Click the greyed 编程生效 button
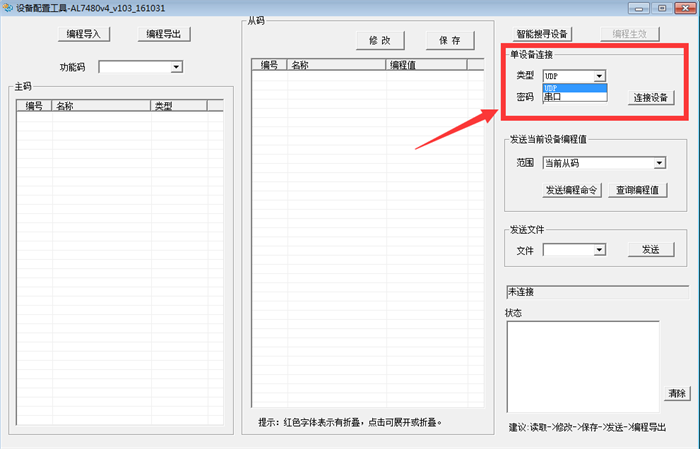This screenshot has width=700, height=449. click(629, 34)
